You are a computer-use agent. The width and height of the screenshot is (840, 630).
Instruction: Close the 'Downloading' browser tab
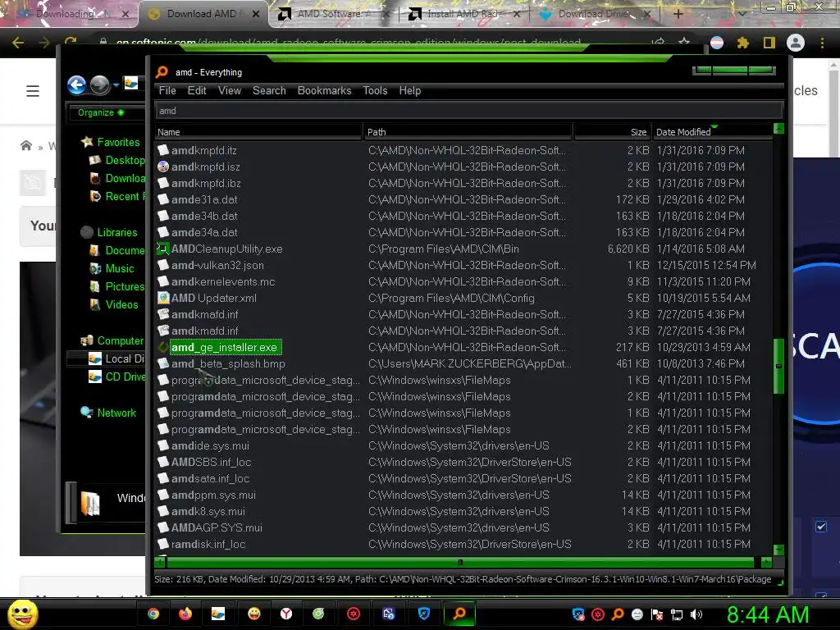126,15
